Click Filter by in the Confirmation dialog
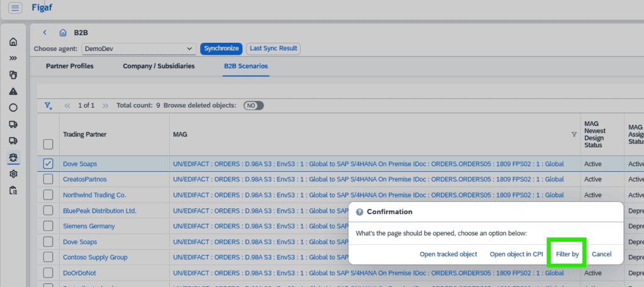The image size is (644, 287). point(567,254)
